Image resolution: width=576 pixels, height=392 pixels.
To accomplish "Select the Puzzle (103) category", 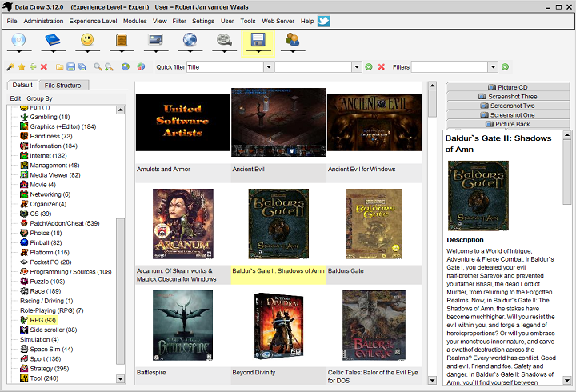I will (x=47, y=282).
